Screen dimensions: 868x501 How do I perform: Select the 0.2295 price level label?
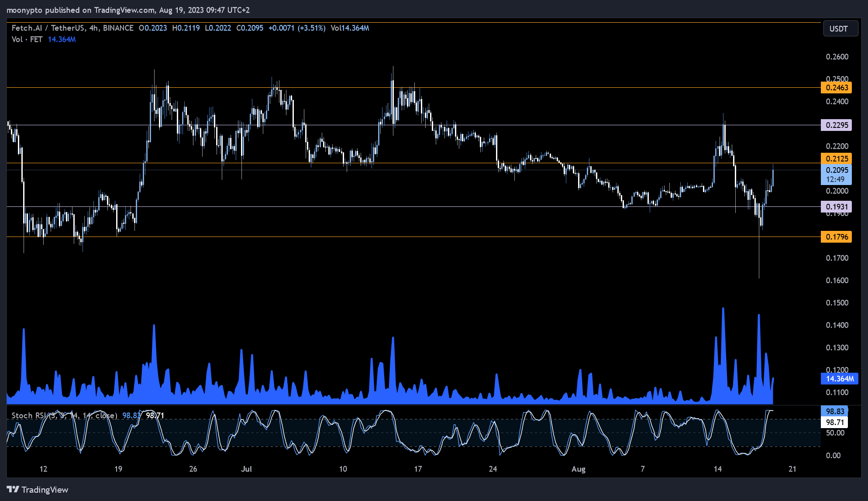coord(837,125)
